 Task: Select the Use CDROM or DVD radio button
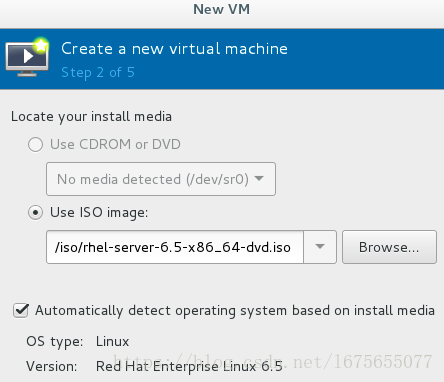35,145
